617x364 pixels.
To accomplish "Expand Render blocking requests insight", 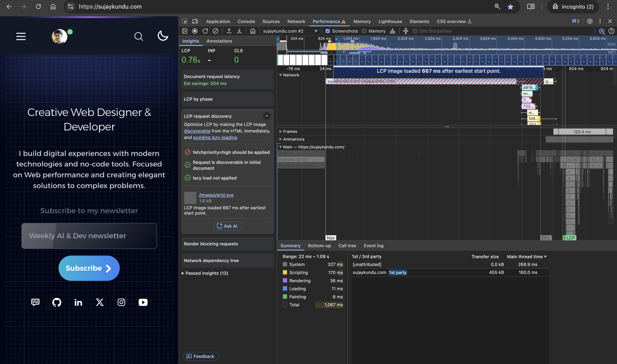I will (x=227, y=244).
